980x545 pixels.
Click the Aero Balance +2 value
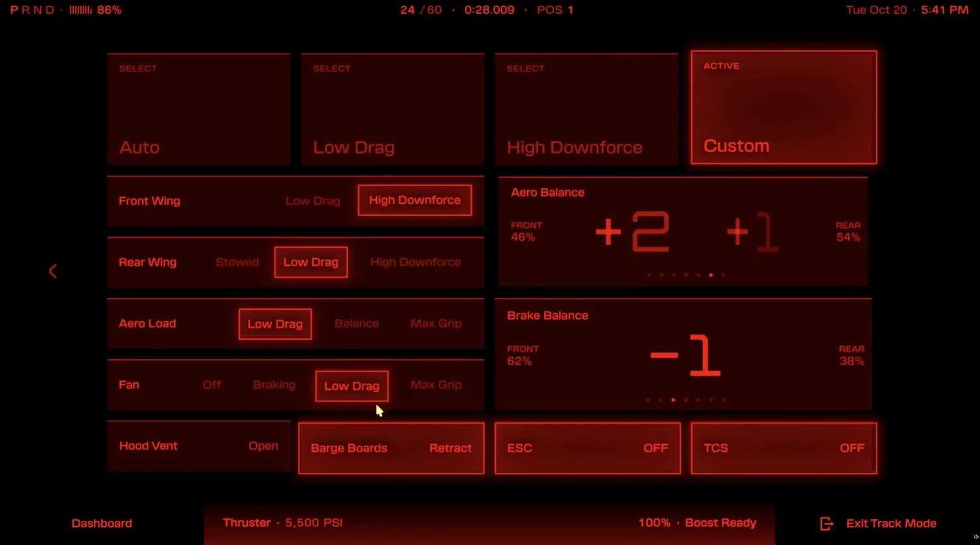pos(632,231)
